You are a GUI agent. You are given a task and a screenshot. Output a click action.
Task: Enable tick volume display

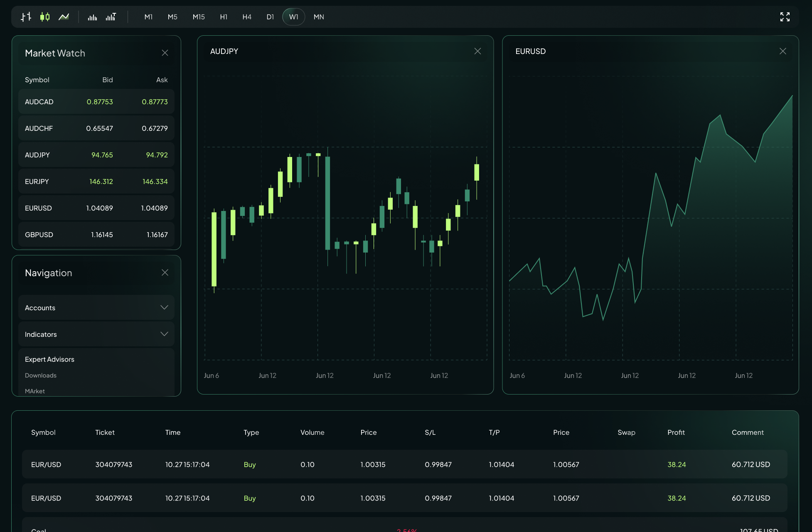[111, 17]
